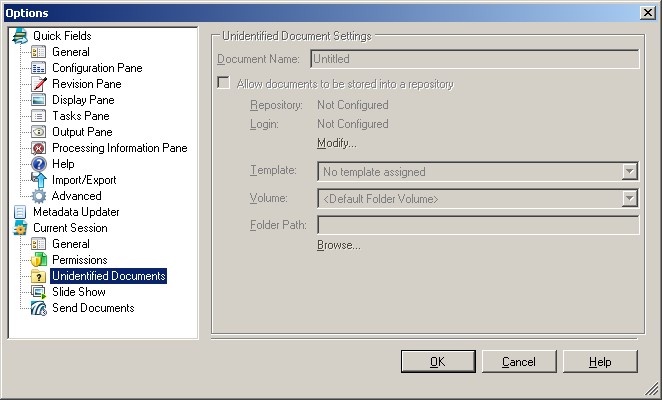The height and width of the screenshot is (400, 662).
Task: Click the Browse... link
Action: (x=339, y=245)
